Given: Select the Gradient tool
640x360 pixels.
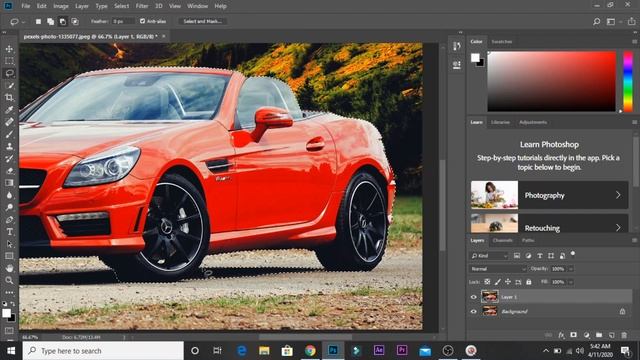Looking at the screenshot, I should (x=9, y=183).
